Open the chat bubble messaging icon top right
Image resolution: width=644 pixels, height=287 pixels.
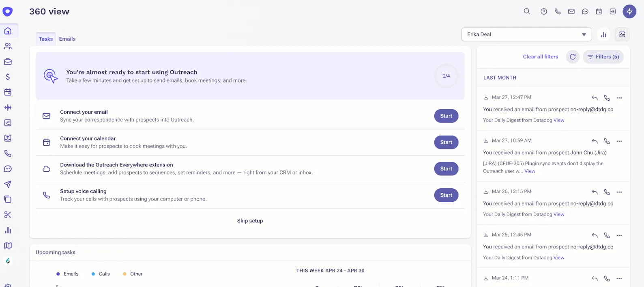click(585, 11)
